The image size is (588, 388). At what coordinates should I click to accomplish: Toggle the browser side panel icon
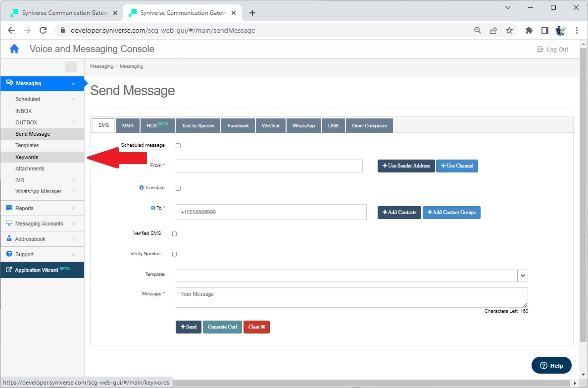click(545, 30)
